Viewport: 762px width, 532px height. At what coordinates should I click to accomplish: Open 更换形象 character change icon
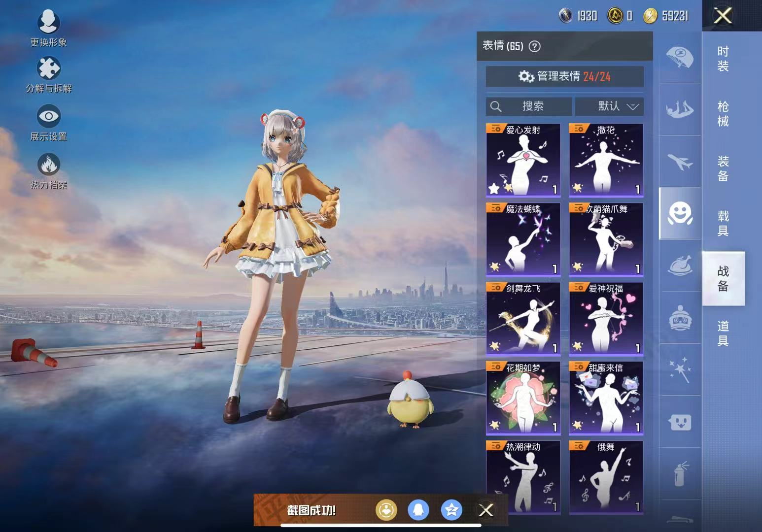(48, 22)
